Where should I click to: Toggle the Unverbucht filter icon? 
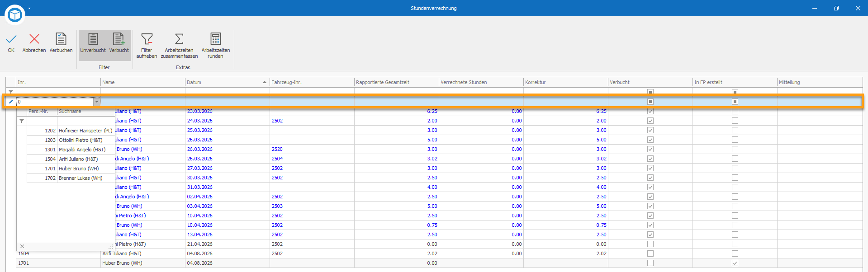pyautogui.click(x=93, y=39)
